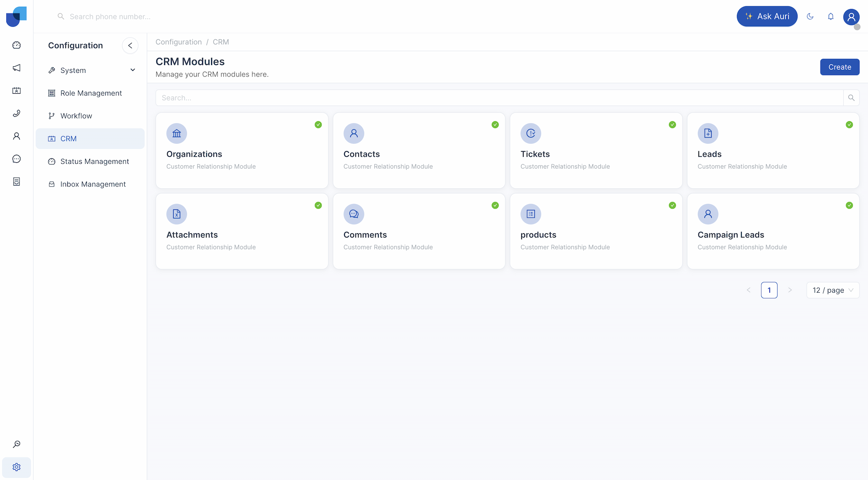Open the megaphone campaigns icon in left rail
Screen dimensions: 868x480
[17, 68]
